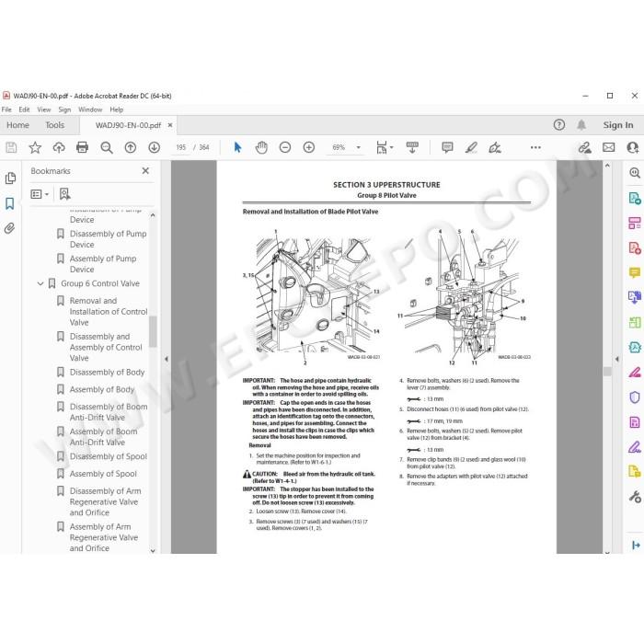
Task: Open the zoom percentage dropdown
Action: coord(358,147)
